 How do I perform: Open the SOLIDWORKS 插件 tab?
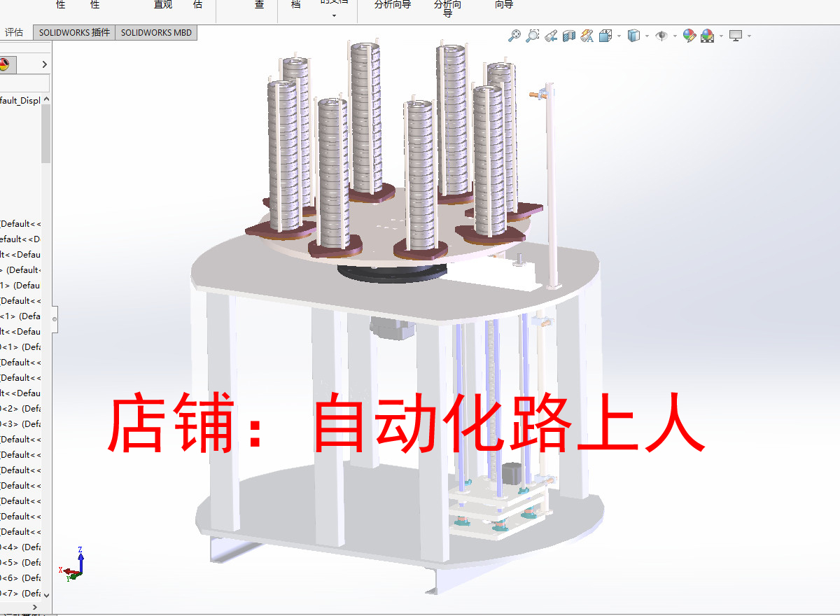pos(74,32)
